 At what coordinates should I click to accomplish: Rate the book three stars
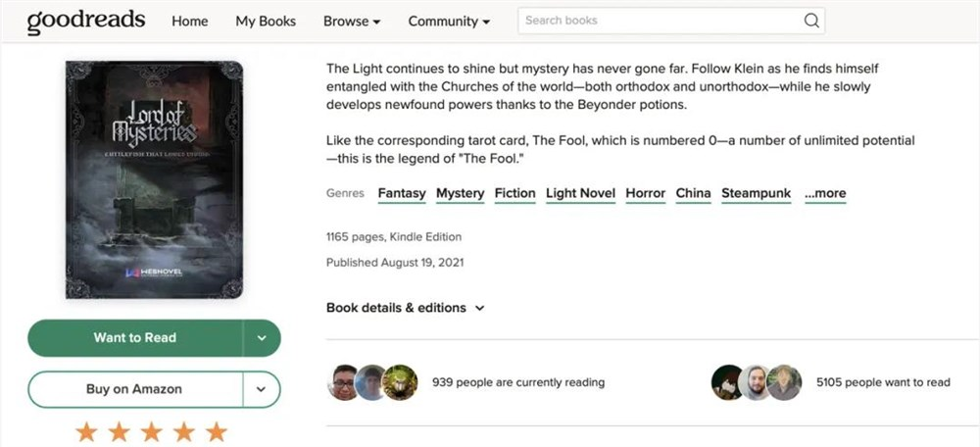[152, 431]
